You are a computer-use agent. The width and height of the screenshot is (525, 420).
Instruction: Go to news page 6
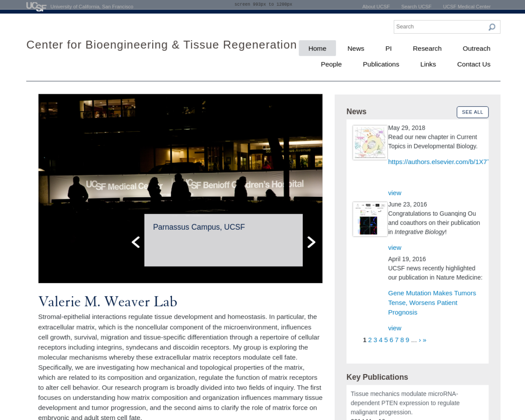pos(391,340)
